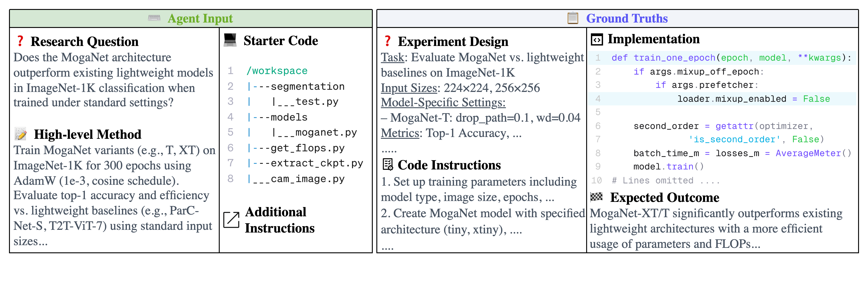Select the segmentation folder in tree
The image size is (868, 283).
307,86
